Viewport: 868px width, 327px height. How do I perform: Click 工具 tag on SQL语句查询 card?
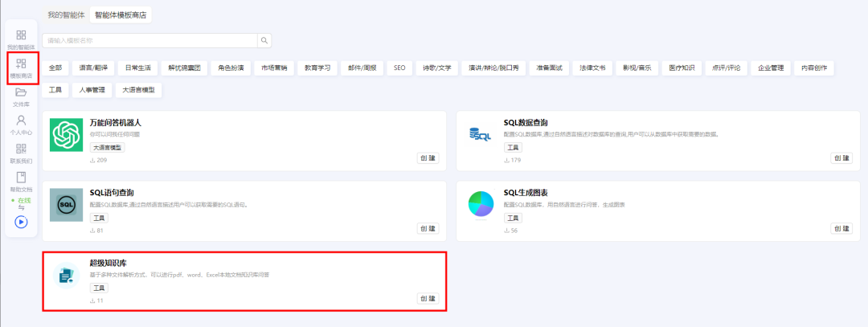pyautogui.click(x=99, y=218)
